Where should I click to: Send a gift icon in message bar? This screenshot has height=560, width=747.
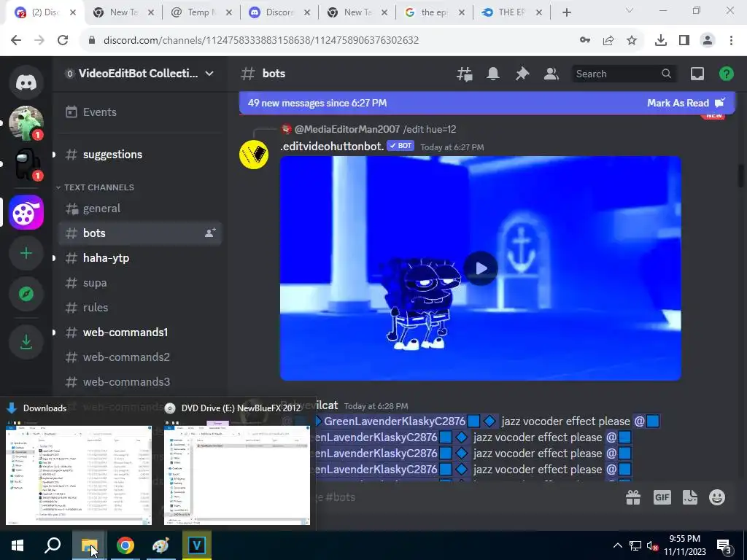coord(633,497)
